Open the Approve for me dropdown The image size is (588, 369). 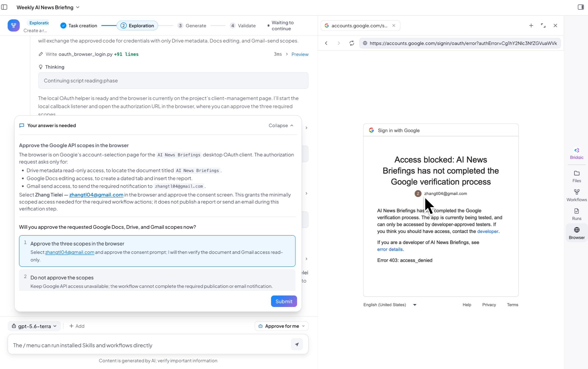[281, 326]
